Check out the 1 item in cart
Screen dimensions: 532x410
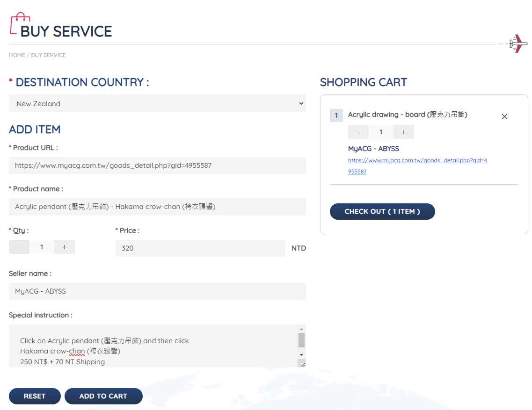(382, 211)
